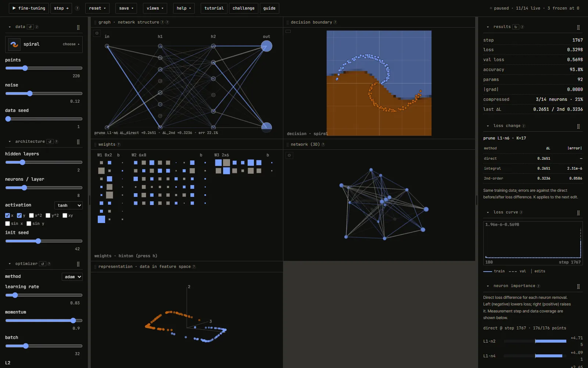Screen dimensions: 588x368
Task: Open help icon next to the step button
Action: point(77,8)
